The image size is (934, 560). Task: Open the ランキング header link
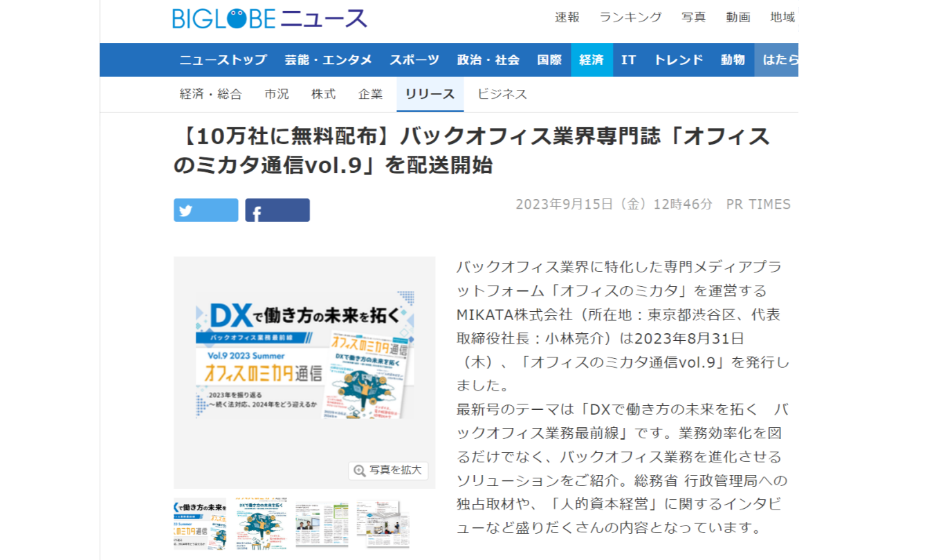pyautogui.click(x=630, y=17)
